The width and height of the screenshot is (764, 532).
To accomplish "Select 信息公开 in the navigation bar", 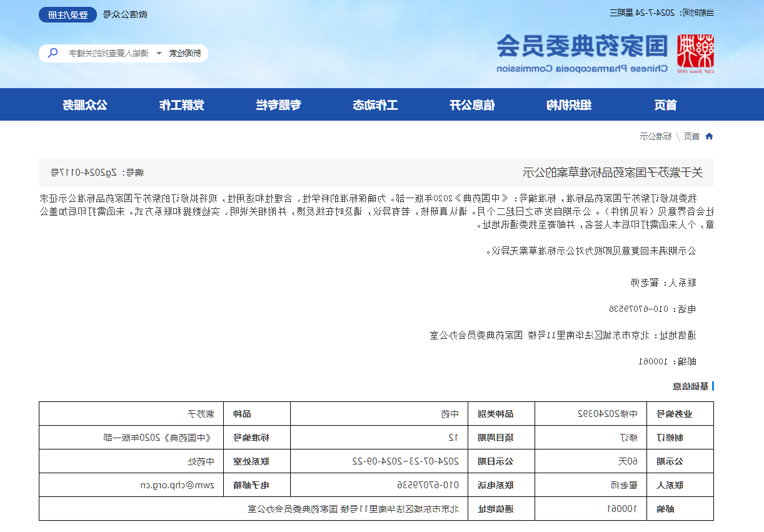I will 472,105.
